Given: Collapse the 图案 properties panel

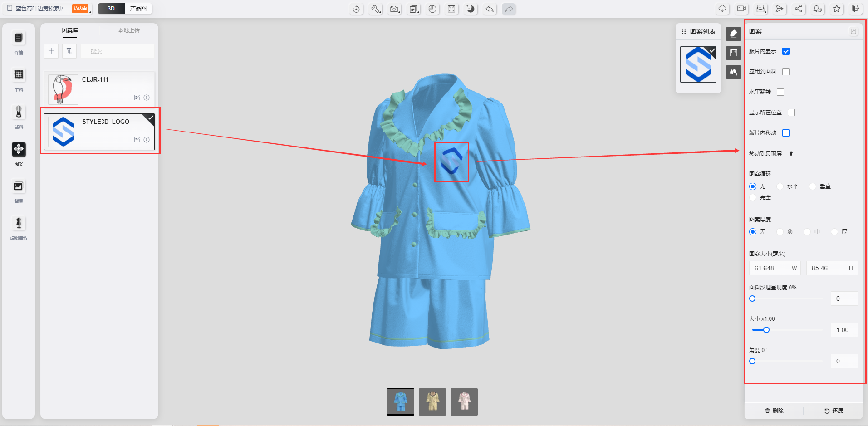Looking at the screenshot, I should pos(853,31).
